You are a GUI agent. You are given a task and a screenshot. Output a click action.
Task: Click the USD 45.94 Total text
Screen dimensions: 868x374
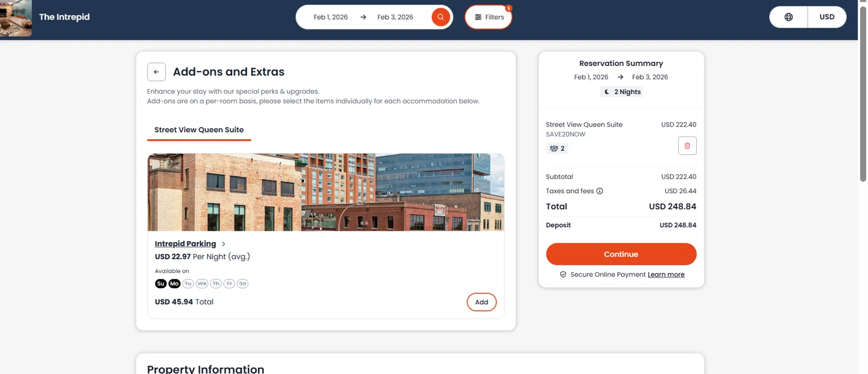pyautogui.click(x=184, y=302)
